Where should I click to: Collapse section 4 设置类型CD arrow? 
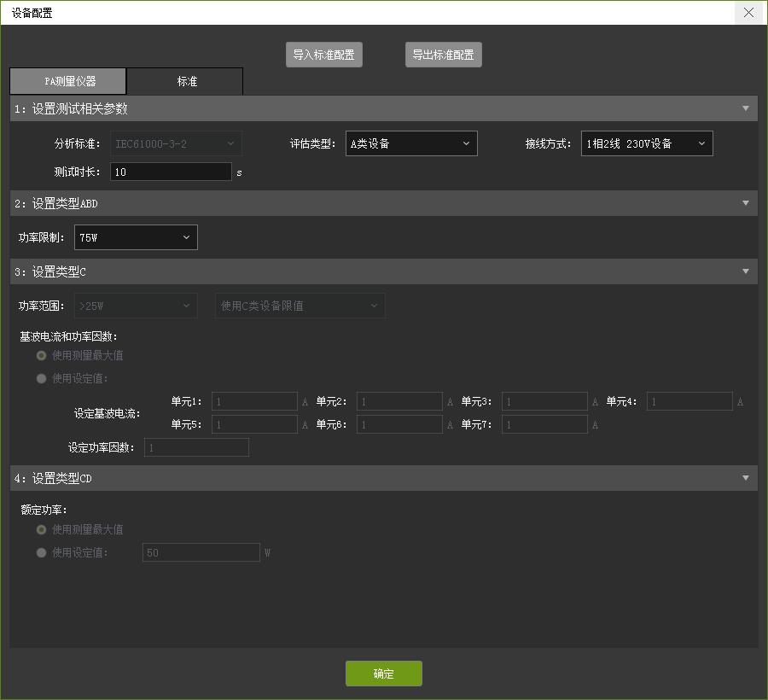[745, 478]
